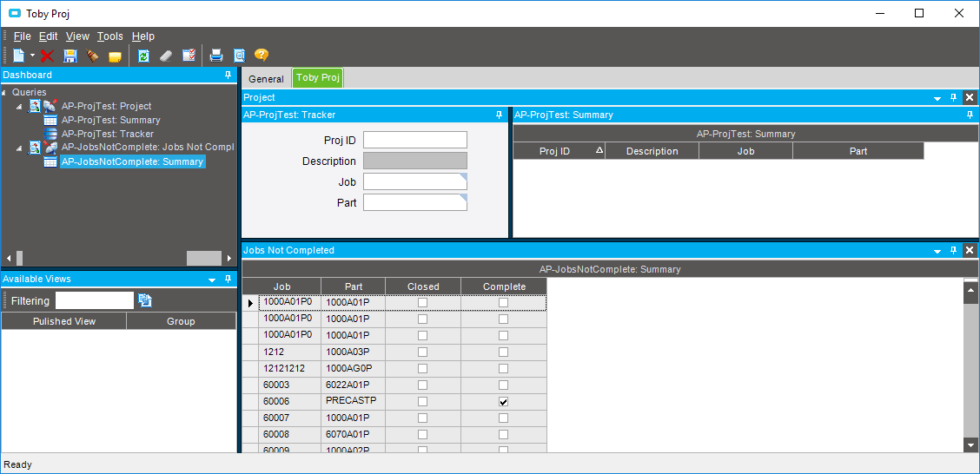Sort by Group column header
Viewport: 980px width, 474px height.
point(181,321)
